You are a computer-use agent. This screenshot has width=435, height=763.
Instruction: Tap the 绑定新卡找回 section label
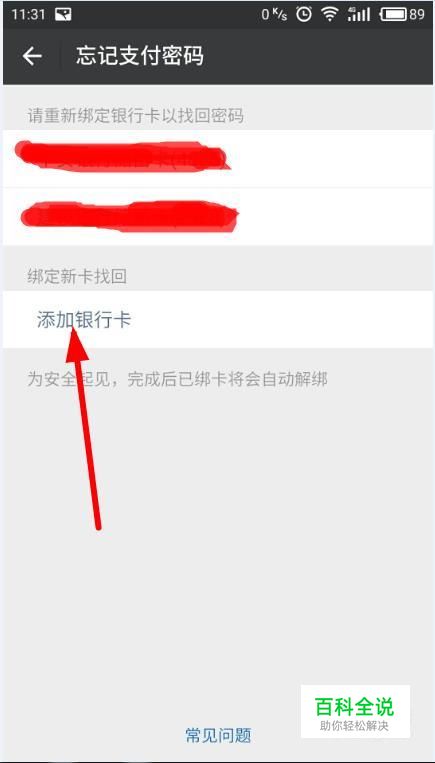pos(77,277)
